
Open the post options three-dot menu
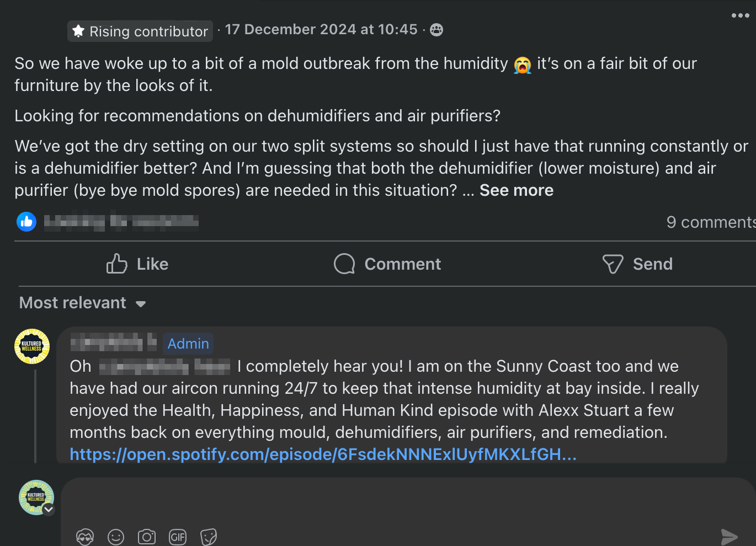coord(740,15)
